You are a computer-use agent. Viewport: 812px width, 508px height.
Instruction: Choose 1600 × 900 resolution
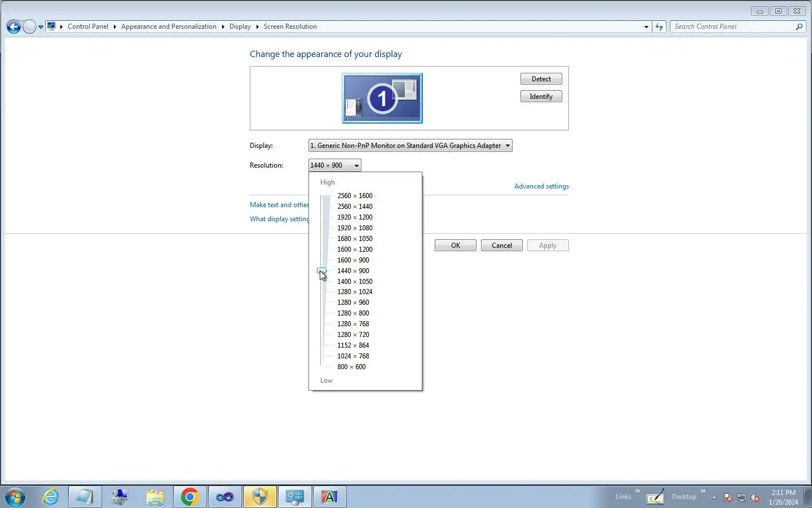pos(353,260)
